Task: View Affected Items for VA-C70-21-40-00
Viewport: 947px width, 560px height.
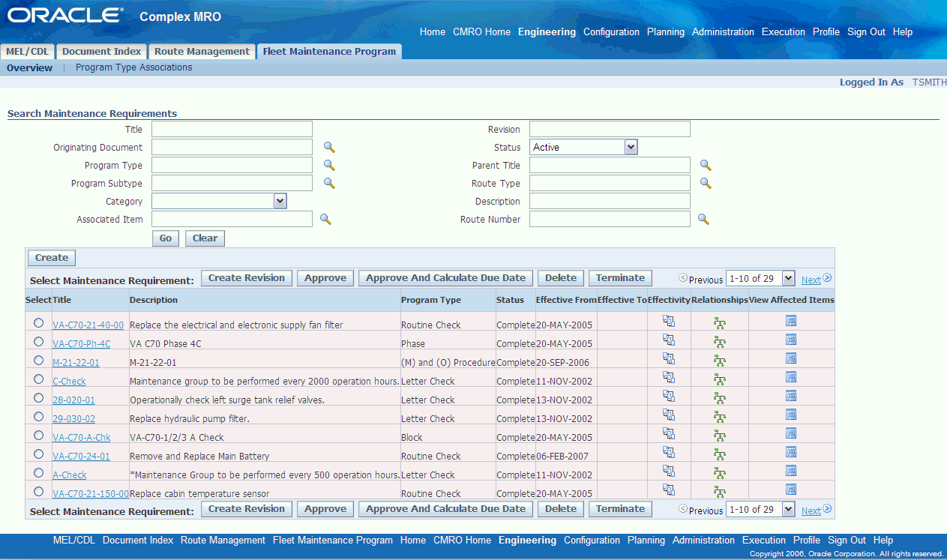Action: [x=791, y=321]
